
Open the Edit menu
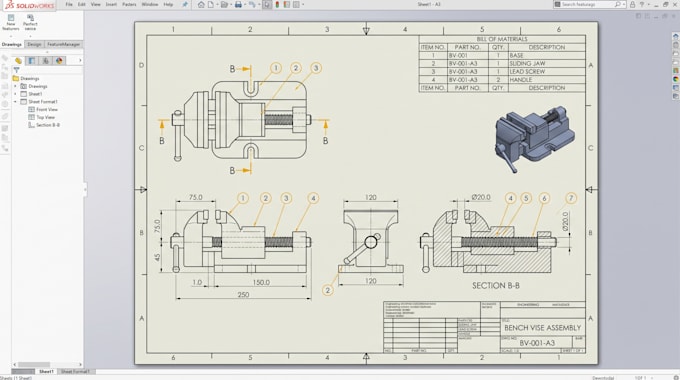pos(82,4)
